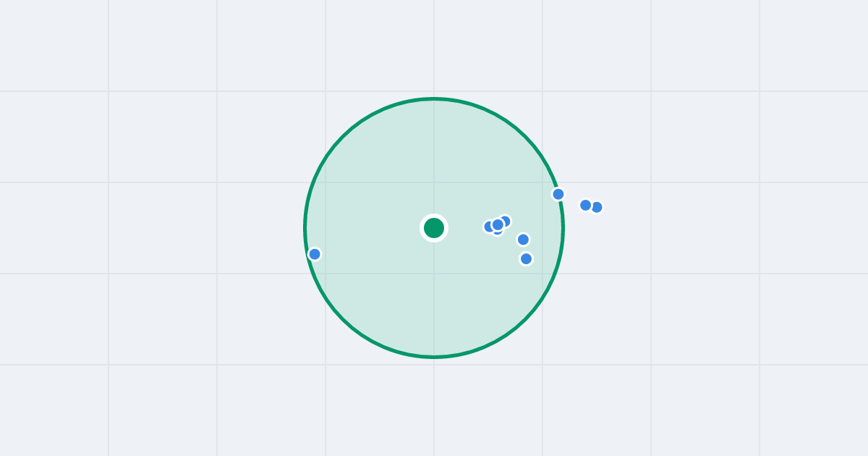Select the bottommost blue dot inside the circle
Image resolution: width=868 pixels, height=456 pixels.
(527, 258)
